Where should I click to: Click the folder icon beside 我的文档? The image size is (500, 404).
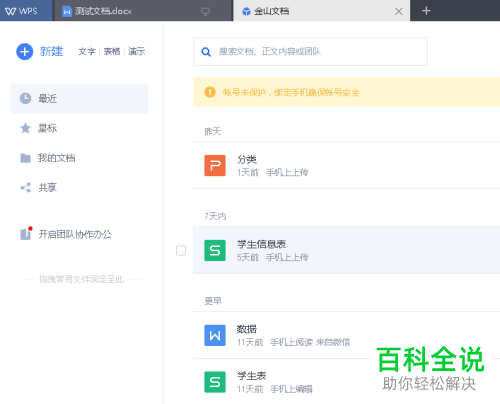pyautogui.click(x=25, y=158)
